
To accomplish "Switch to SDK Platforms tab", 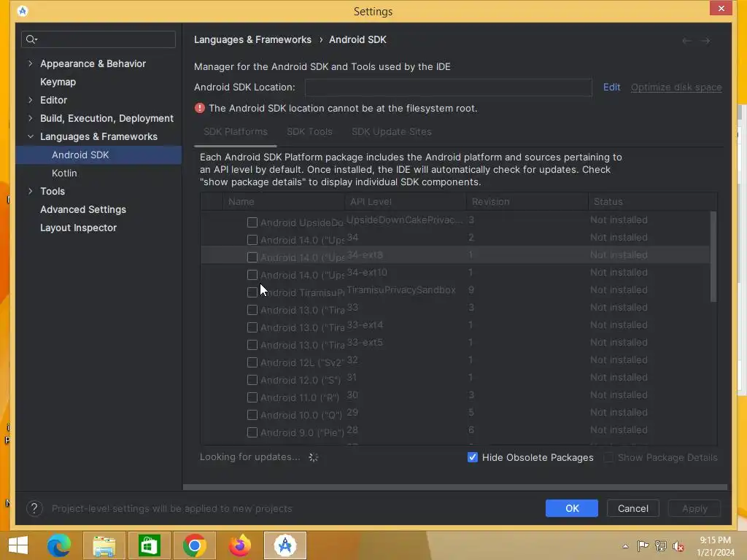I will click(236, 132).
